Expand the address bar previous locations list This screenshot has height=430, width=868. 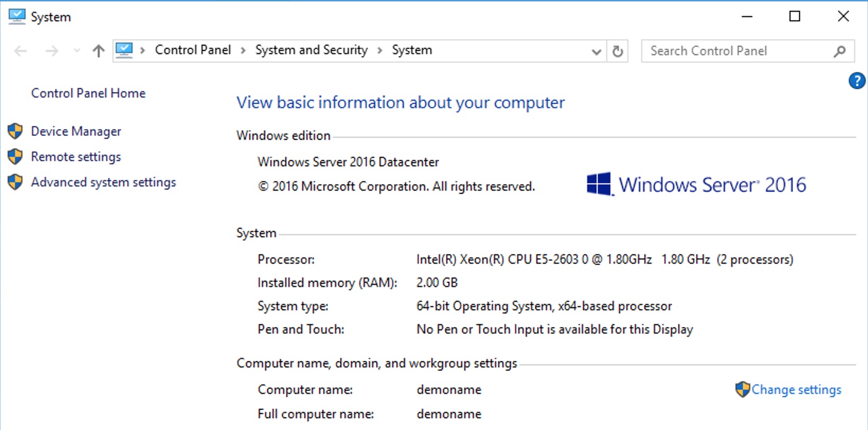point(596,51)
